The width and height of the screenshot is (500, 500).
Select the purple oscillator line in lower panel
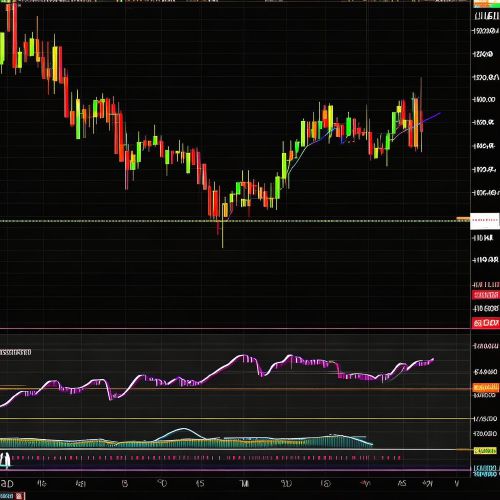point(217,376)
